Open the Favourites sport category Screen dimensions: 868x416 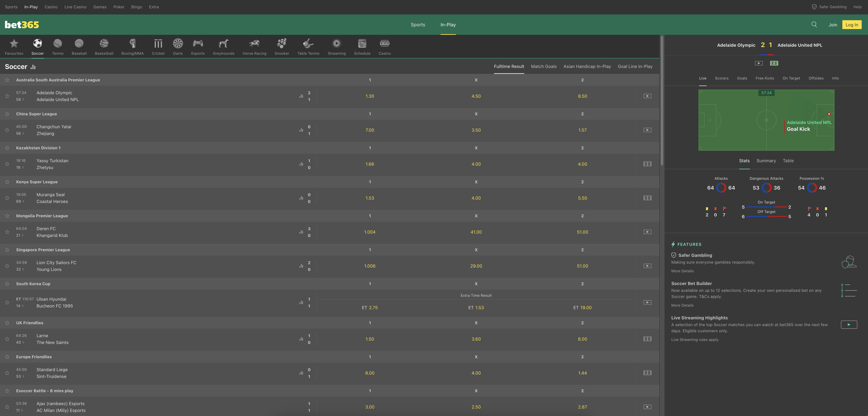pos(14,47)
